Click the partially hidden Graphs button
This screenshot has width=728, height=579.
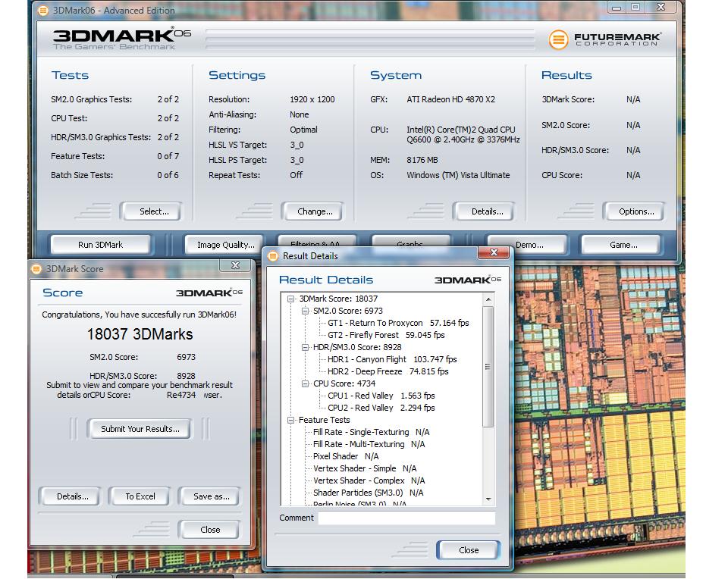(x=410, y=241)
